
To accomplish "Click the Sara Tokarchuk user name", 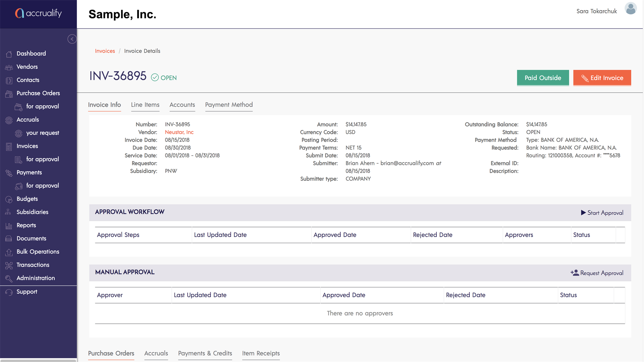I will (596, 11).
